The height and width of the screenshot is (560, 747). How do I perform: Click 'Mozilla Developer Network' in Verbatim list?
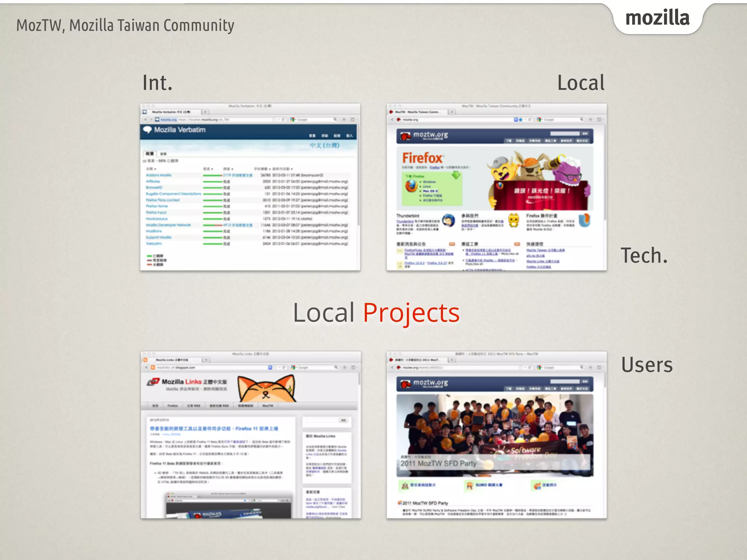click(169, 225)
